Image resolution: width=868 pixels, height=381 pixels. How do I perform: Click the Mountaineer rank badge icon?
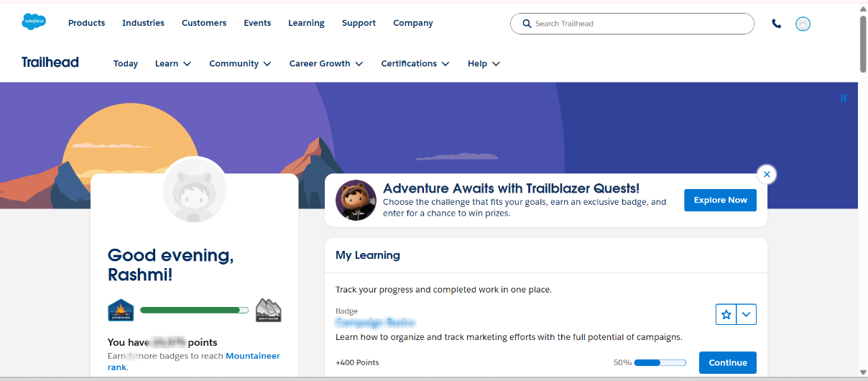[268, 310]
